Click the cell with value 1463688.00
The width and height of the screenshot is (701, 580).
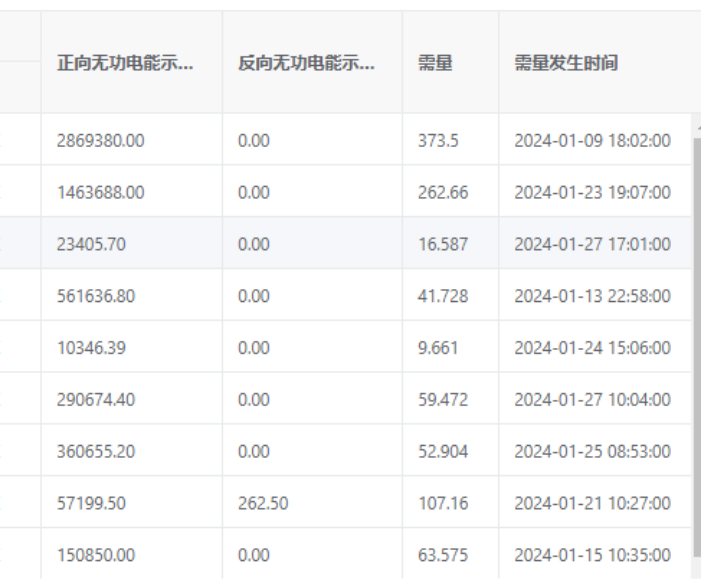(100, 192)
